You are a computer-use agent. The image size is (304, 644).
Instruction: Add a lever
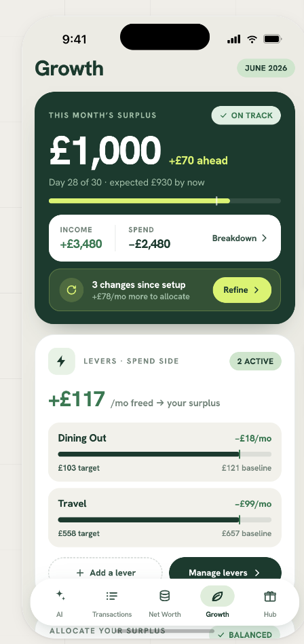[105, 573]
